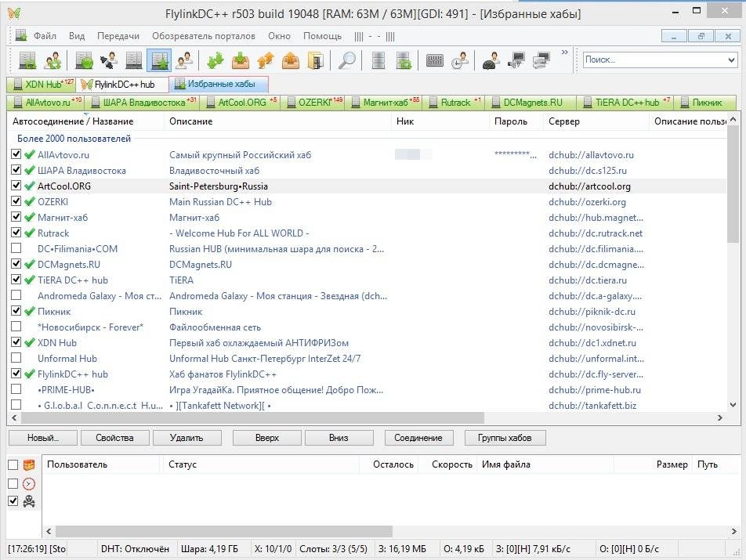Image resolution: width=746 pixels, height=560 pixels.
Task: Expand the toolbar overflow chevron
Action: point(565,52)
